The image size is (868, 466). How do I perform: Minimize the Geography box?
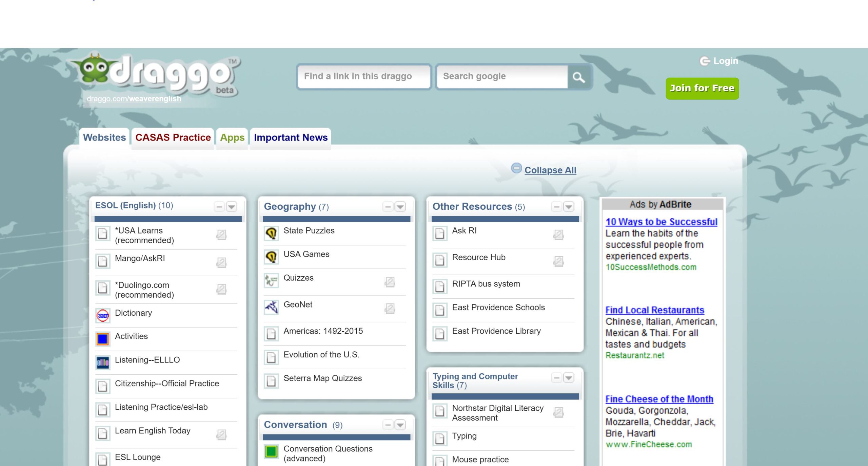pyautogui.click(x=388, y=206)
